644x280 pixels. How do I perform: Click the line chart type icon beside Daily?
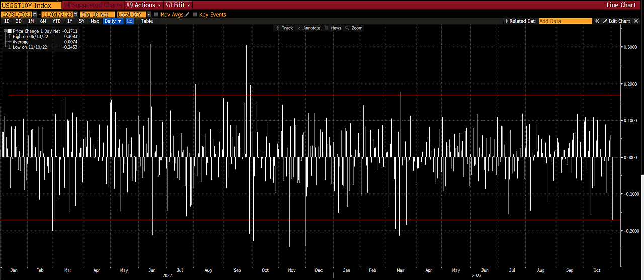[130, 21]
